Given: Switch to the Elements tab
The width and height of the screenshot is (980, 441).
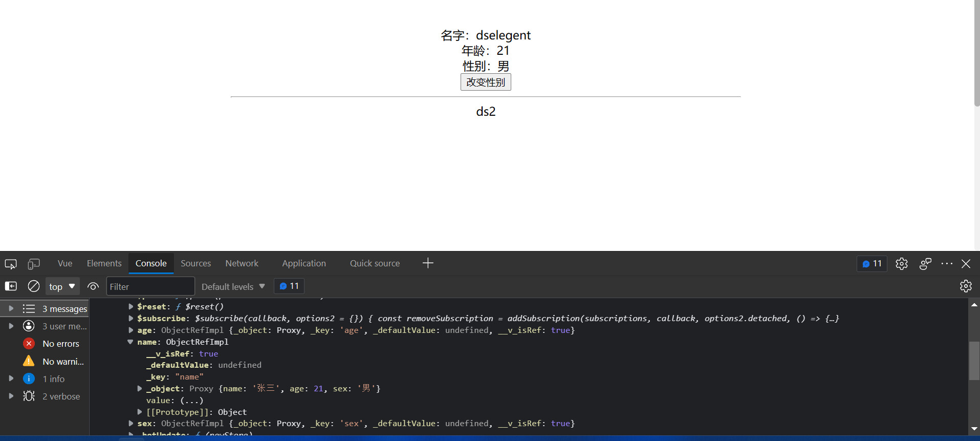Looking at the screenshot, I should click(104, 263).
